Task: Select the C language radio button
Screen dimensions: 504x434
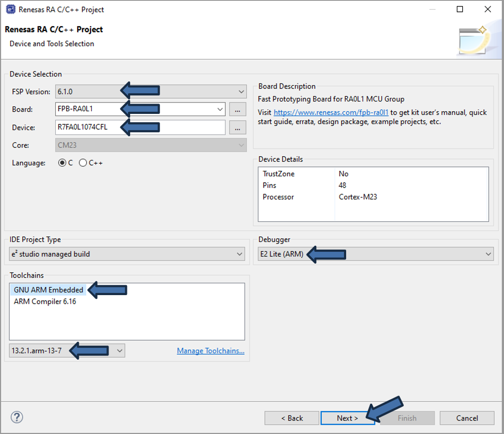Action: (x=62, y=163)
